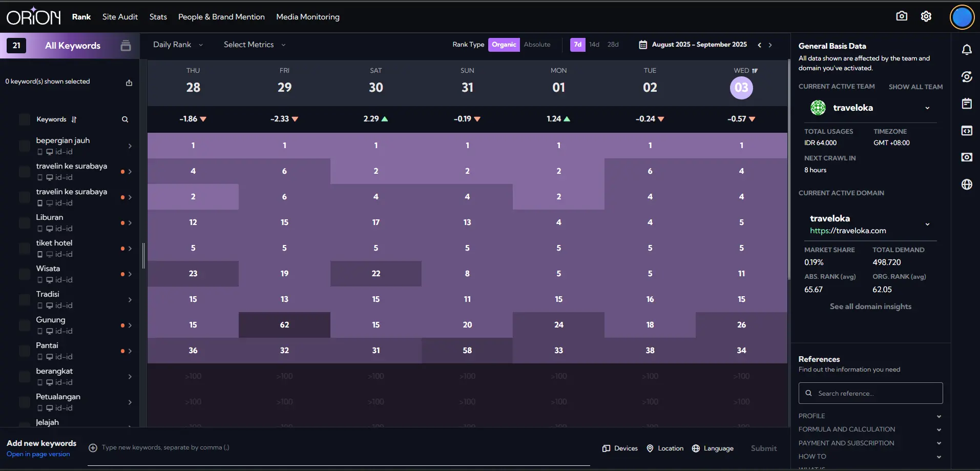Select the 14d time range option
Screen dimensions: 980x471
coord(594,45)
